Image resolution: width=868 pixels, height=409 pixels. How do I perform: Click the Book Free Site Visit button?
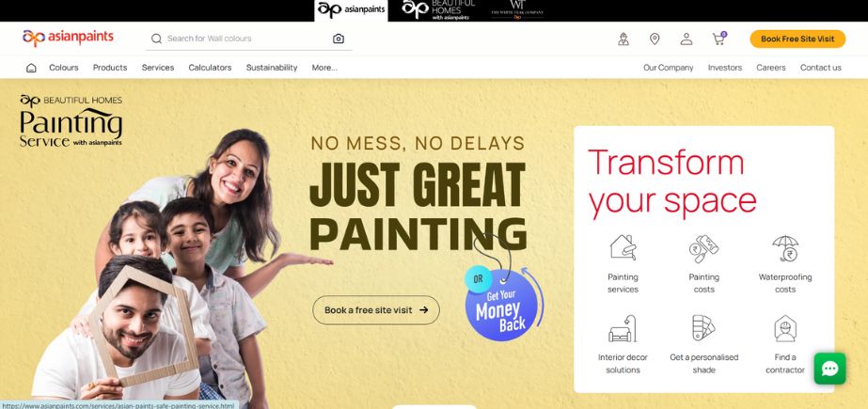pyautogui.click(x=797, y=39)
